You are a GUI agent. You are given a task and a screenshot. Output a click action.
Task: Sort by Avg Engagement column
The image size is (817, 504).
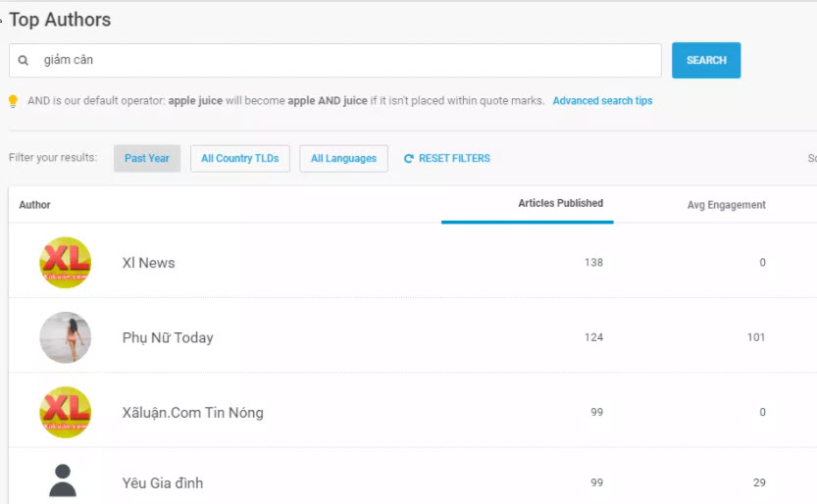(726, 205)
